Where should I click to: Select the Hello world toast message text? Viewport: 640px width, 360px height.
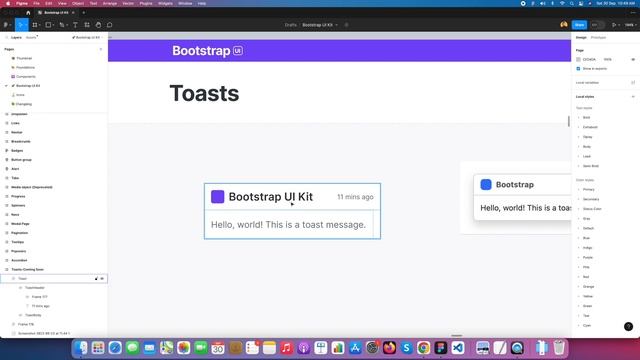[288, 224]
